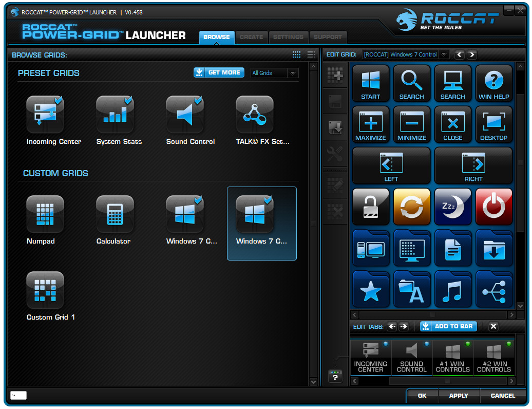Open the Edit Grid selection dropdown
Image resolution: width=532 pixels, height=409 pixels.
406,54
